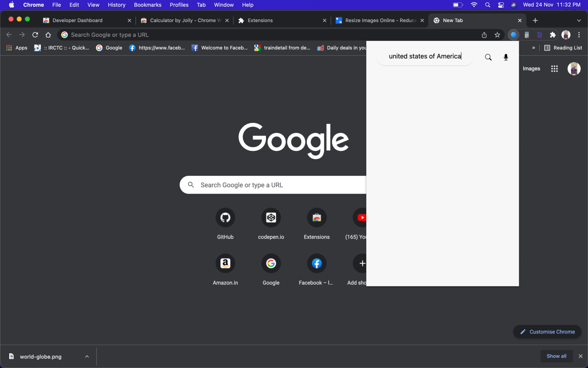Open the IRCTC bookmark
Screen dimensions: 588x368
(62, 48)
